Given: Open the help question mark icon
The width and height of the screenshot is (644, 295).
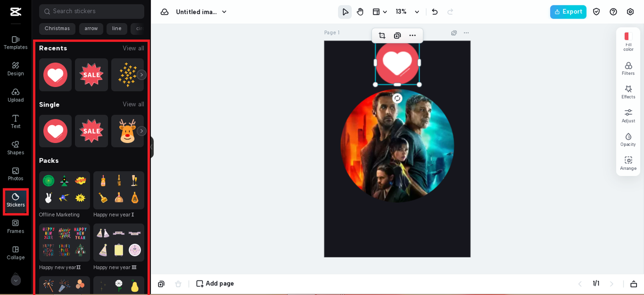Looking at the screenshot, I should [613, 12].
